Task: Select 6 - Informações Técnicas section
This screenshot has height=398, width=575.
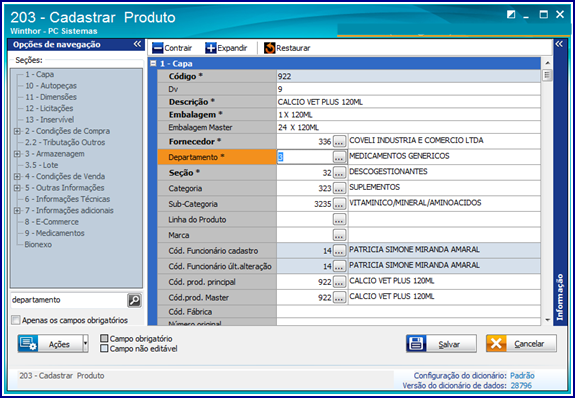Action: click(x=67, y=199)
